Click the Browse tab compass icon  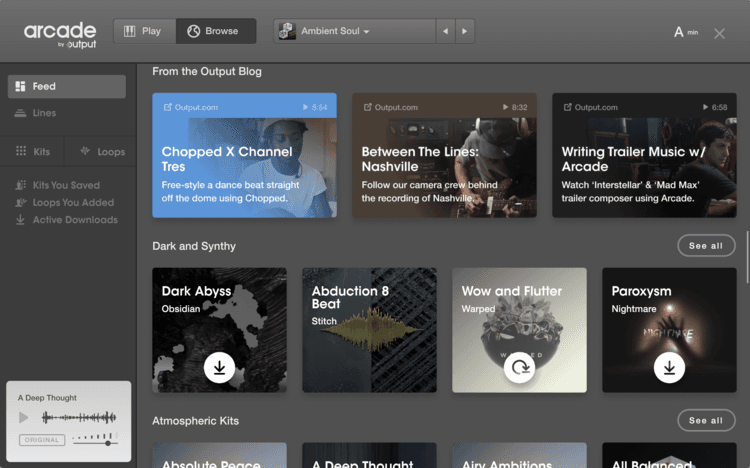click(x=193, y=31)
